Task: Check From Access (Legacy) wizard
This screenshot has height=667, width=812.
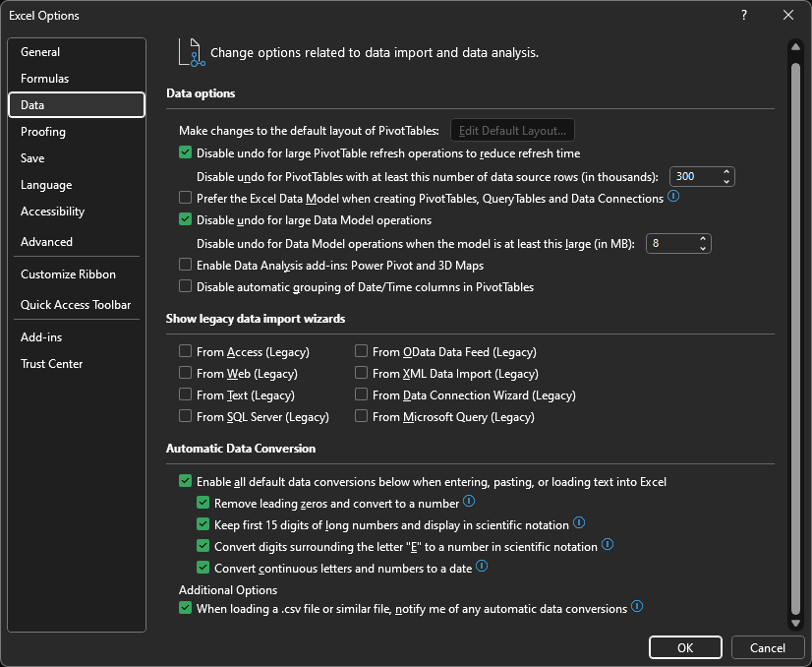Action: pos(186,351)
